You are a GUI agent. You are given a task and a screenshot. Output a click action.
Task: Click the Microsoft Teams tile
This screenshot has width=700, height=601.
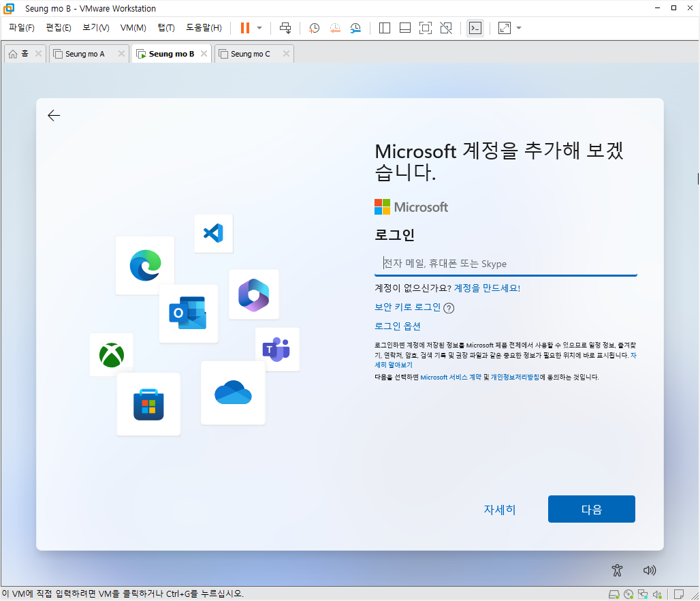[277, 349]
